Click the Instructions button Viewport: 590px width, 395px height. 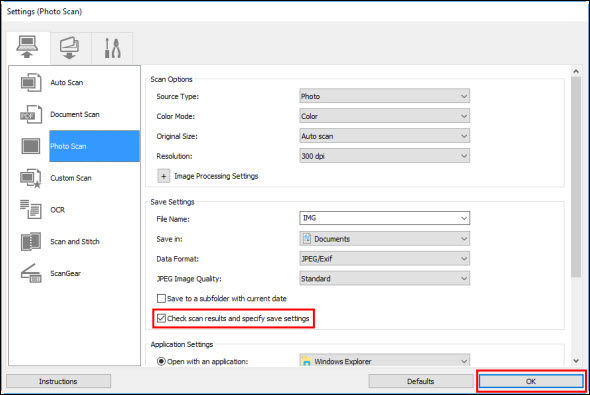click(58, 381)
